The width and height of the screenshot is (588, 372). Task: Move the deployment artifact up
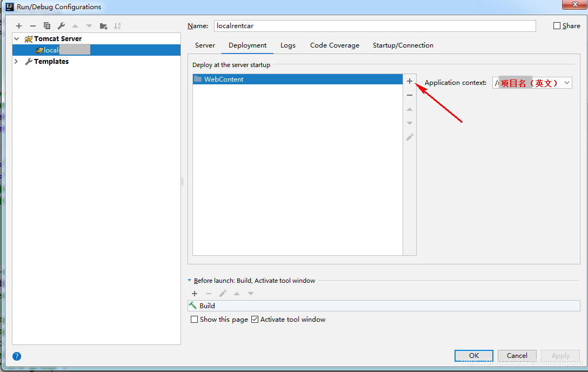tap(410, 109)
